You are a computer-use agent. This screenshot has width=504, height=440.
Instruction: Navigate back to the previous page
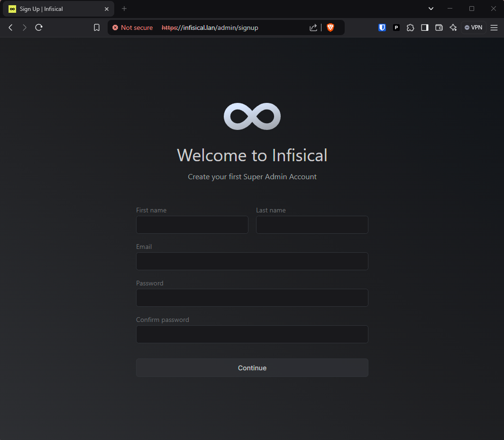(x=10, y=27)
